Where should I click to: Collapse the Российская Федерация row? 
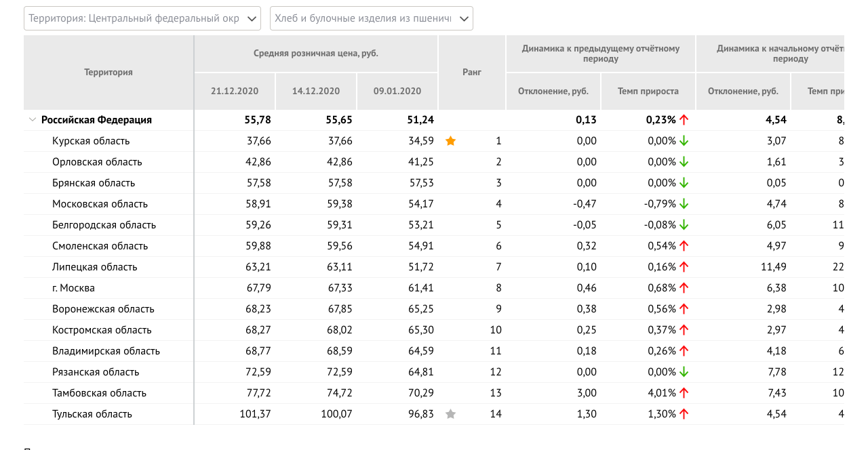coord(32,120)
